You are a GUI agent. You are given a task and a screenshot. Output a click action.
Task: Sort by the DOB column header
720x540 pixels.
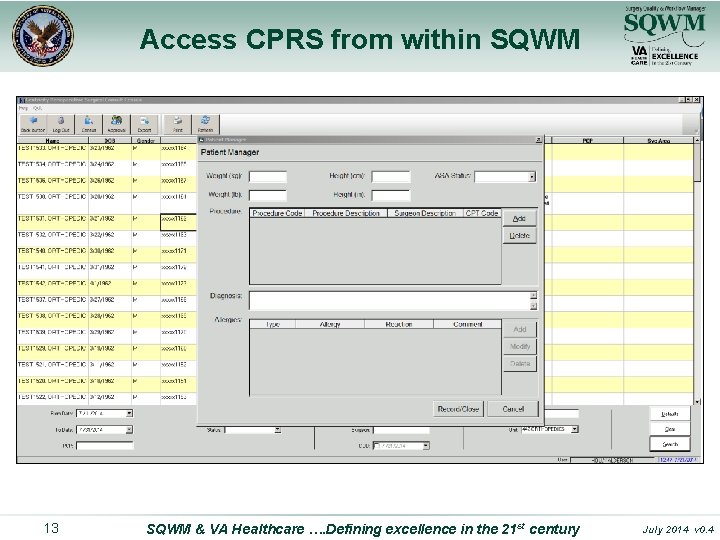point(110,141)
